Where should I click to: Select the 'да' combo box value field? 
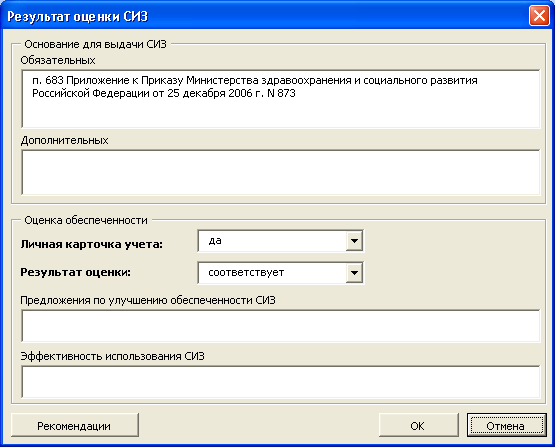click(x=272, y=241)
